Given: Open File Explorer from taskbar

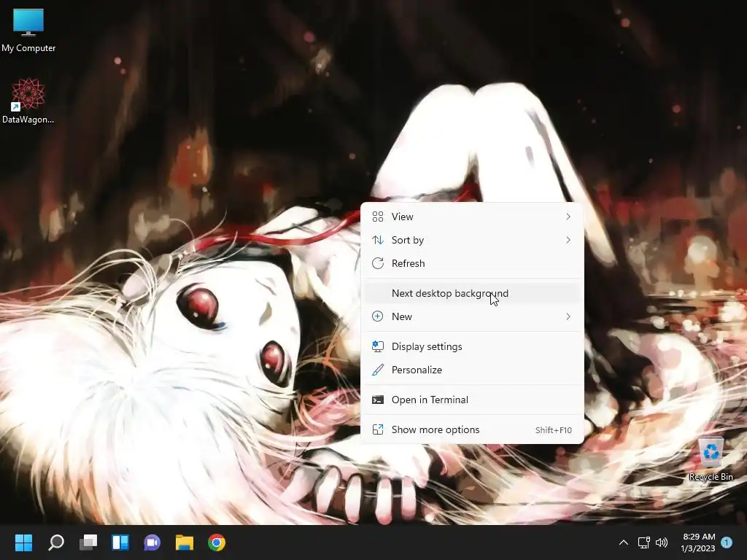Looking at the screenshot, I should point(185,542).
